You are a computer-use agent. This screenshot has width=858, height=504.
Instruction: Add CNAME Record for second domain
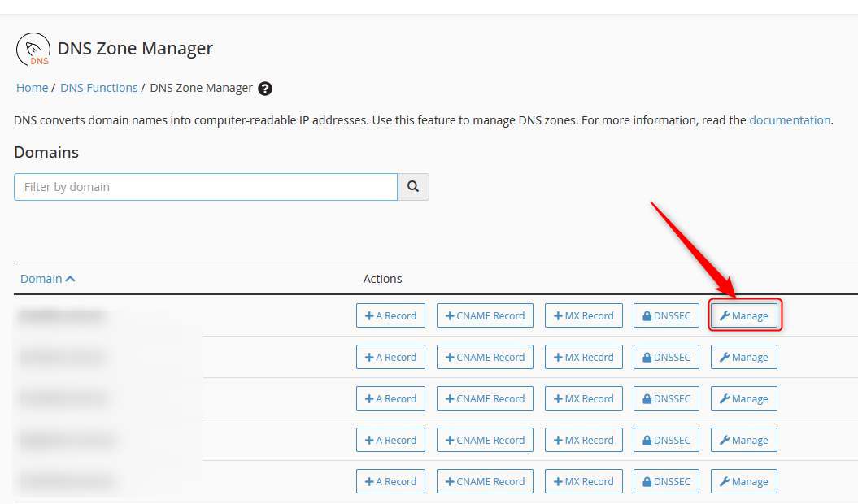pyautogui.click(x=485, y=358)
